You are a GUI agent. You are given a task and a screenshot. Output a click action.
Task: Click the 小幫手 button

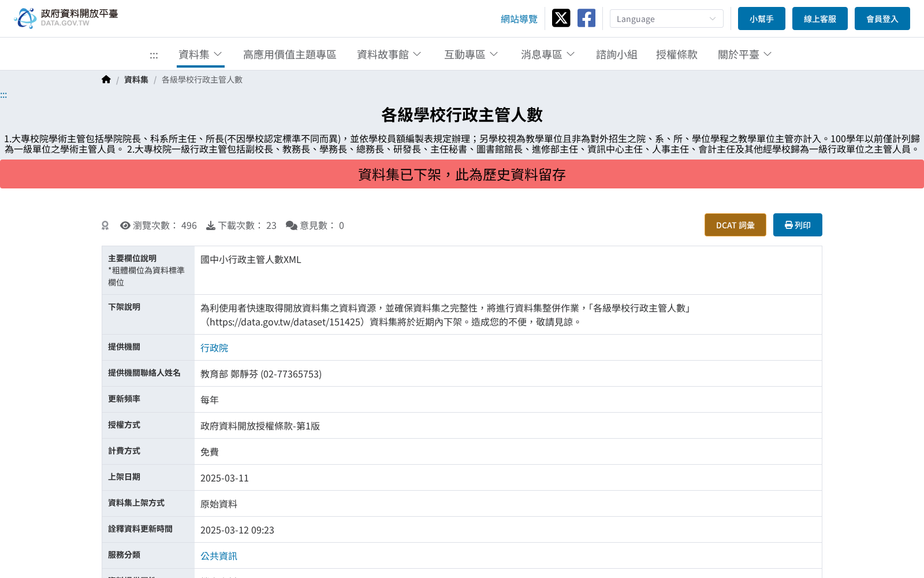click(x=762, y=18)
